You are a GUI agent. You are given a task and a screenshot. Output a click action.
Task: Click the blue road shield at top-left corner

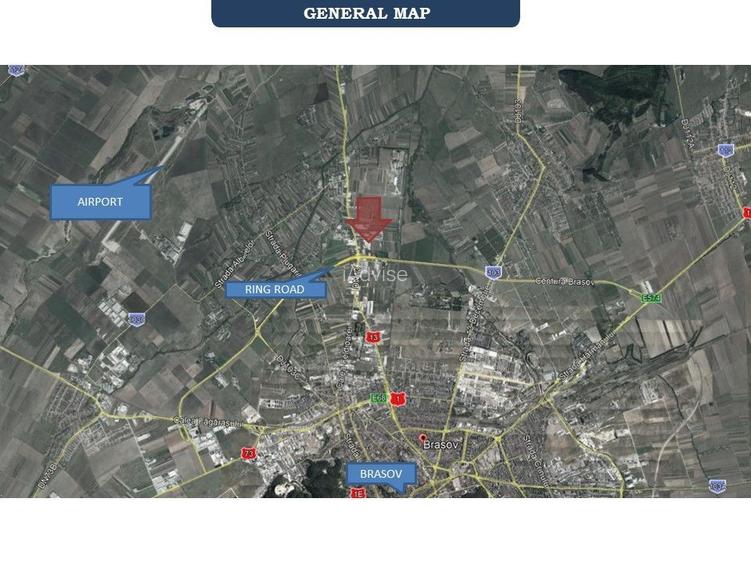[16, 69]
